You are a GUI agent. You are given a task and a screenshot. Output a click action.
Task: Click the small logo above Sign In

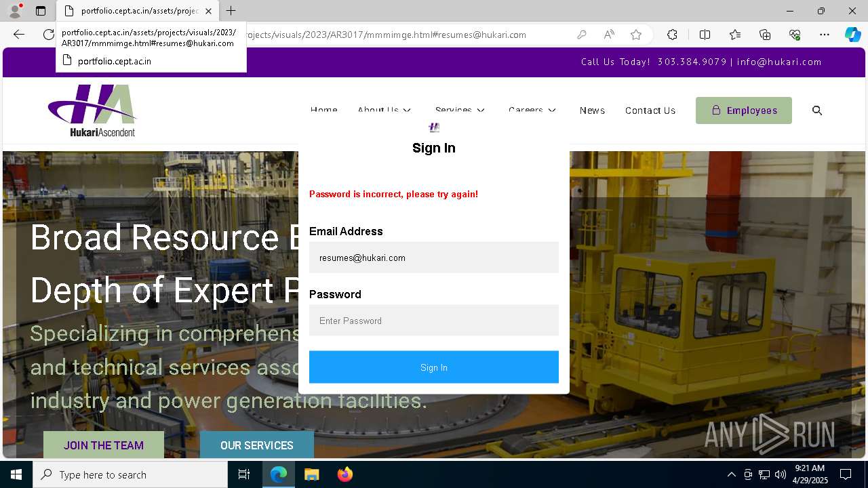tap(434, 127)
